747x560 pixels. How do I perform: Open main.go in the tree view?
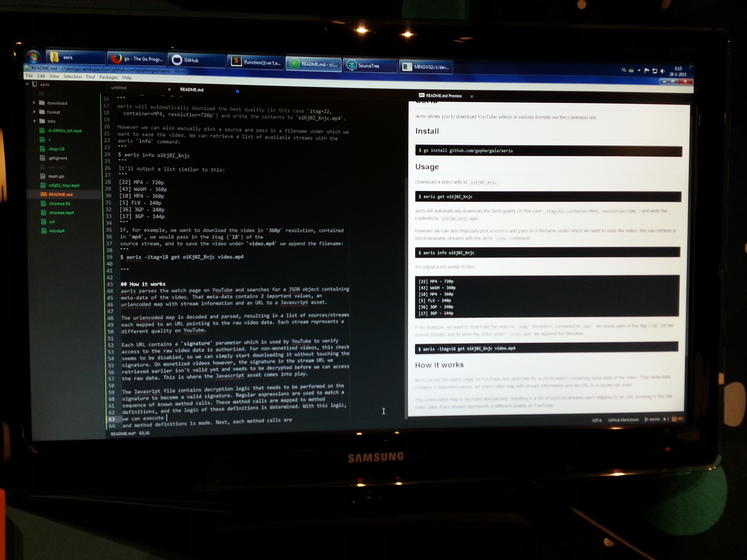(x=56, y=176)
